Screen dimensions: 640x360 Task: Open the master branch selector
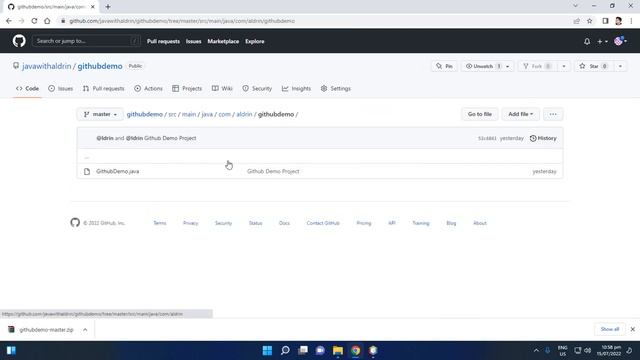click(100, 114)
